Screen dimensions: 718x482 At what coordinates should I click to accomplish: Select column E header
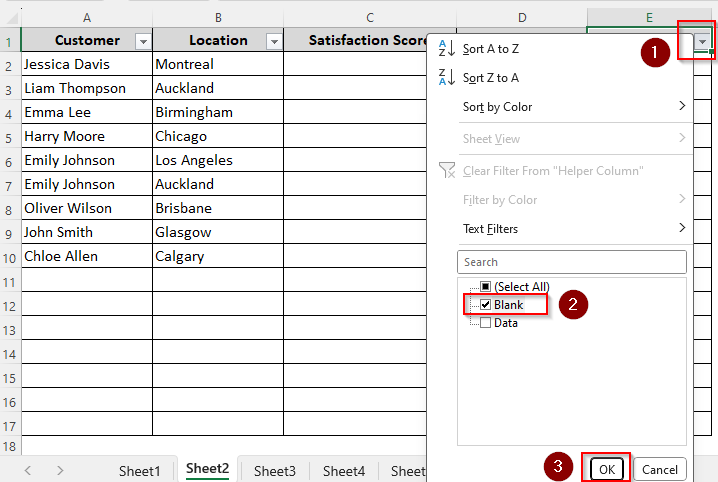point(649,18)
